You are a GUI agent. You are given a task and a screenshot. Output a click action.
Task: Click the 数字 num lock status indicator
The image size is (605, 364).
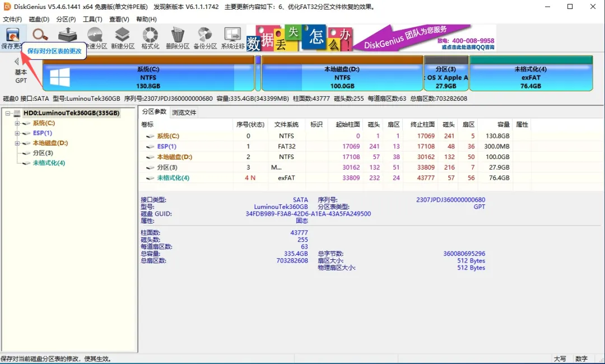[x=581, y=358]
